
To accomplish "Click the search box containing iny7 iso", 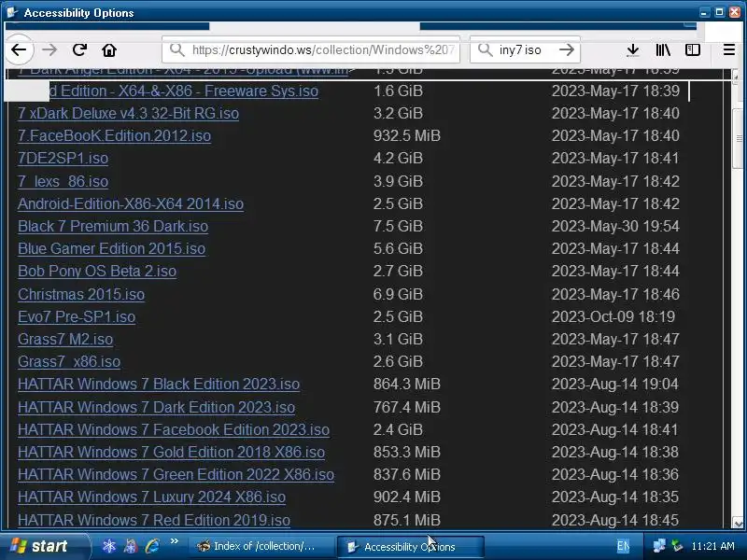I will point(525,49).
